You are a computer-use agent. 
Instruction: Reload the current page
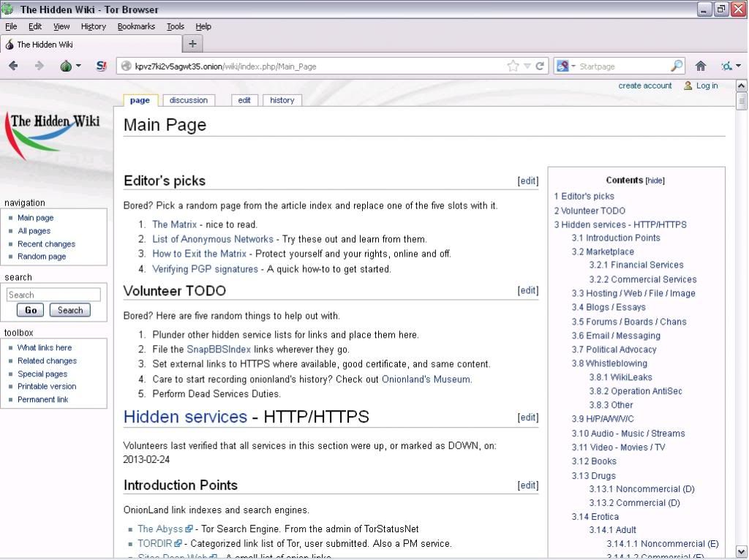(x=540, y=66)
